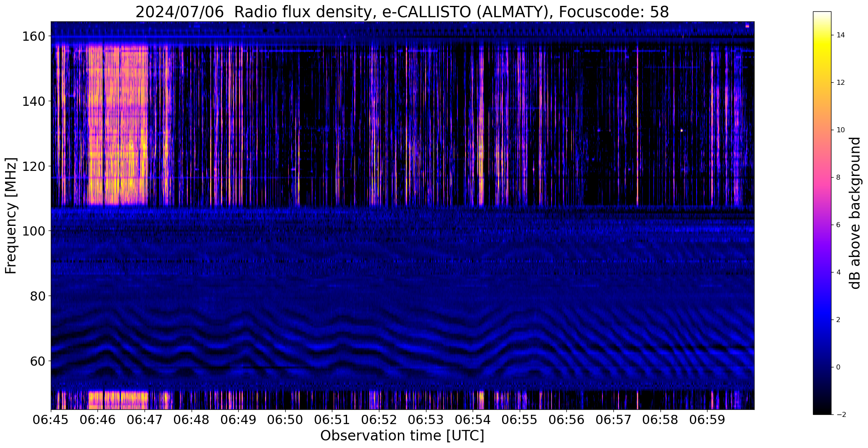Image resolution: width=868 pixels, height=448 pixels.
Task: Click the 06:52 time tick label
Action: click(379, 420)
